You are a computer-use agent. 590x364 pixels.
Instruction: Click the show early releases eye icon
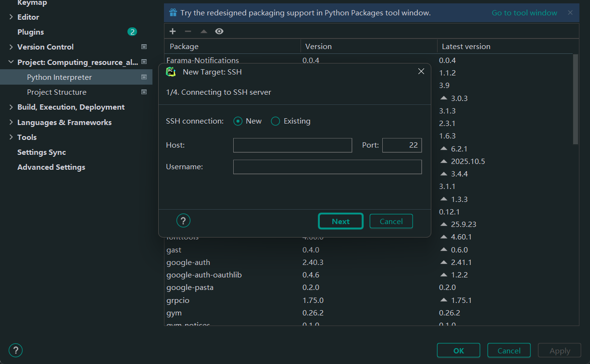point(219,31)
